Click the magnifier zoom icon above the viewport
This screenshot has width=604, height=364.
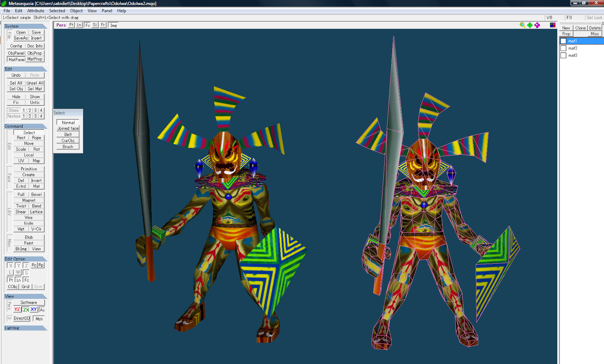click(522, 25)
